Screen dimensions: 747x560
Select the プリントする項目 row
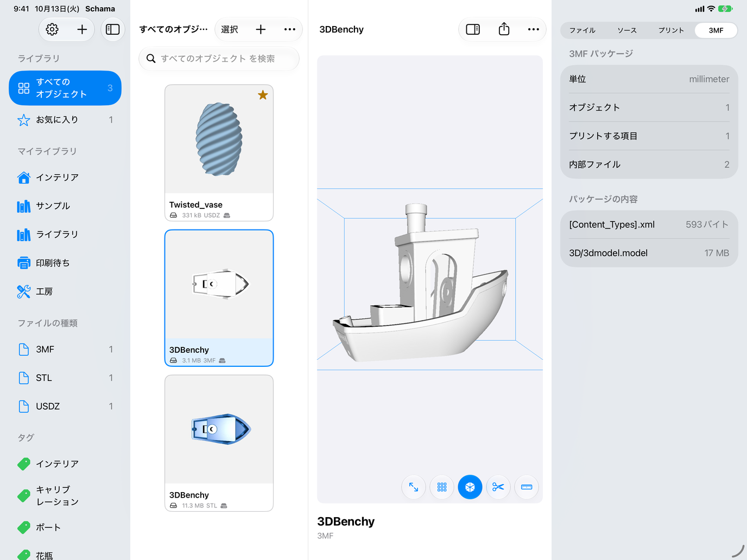coord(649,136)
